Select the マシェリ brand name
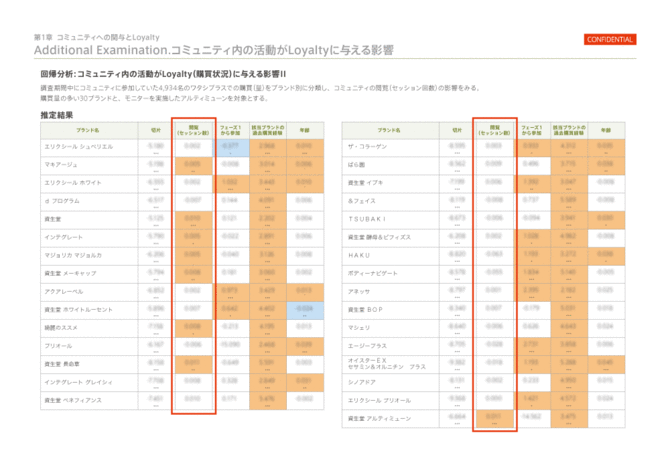 coord(359,328)
